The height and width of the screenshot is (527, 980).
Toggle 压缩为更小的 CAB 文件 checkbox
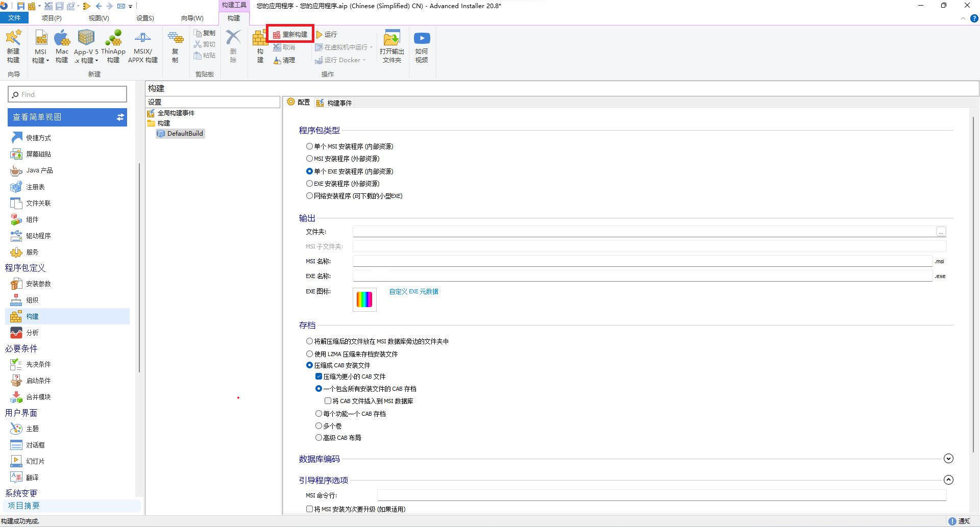pos(318,377)
